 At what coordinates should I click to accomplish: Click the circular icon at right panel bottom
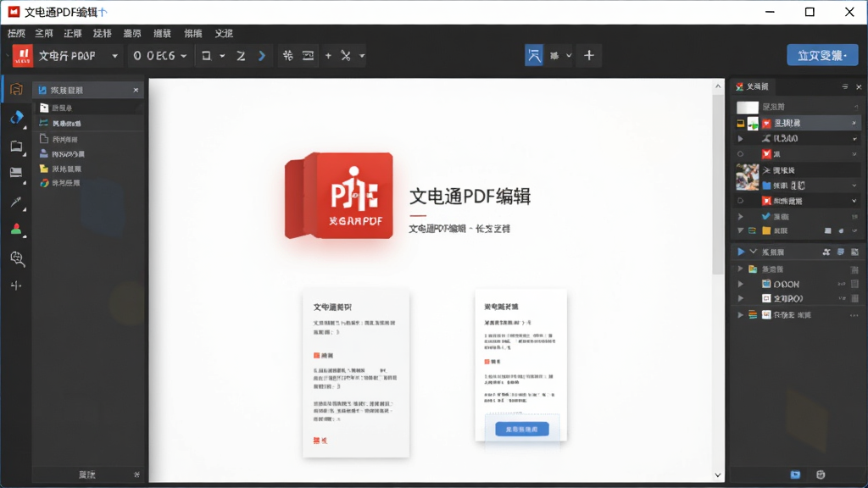821,474
